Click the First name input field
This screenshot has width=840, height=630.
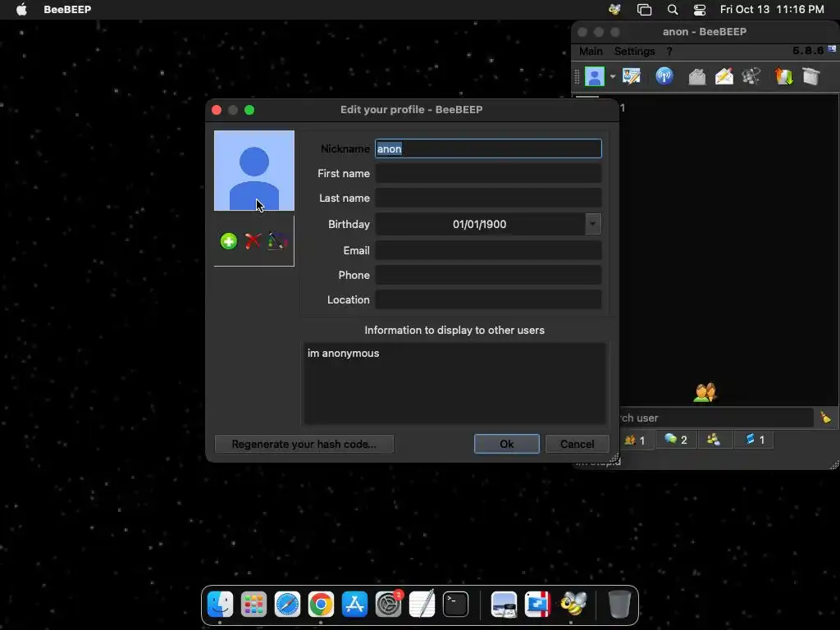[x=488, y=174]
